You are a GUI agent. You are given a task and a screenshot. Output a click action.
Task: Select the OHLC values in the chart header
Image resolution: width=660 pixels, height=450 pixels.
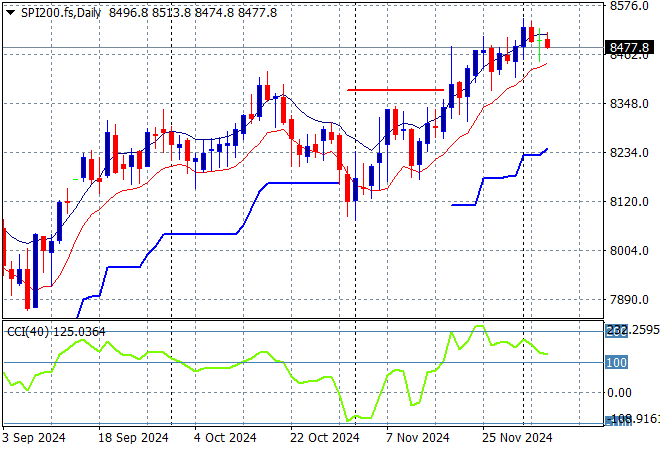(x=193, y=13)
